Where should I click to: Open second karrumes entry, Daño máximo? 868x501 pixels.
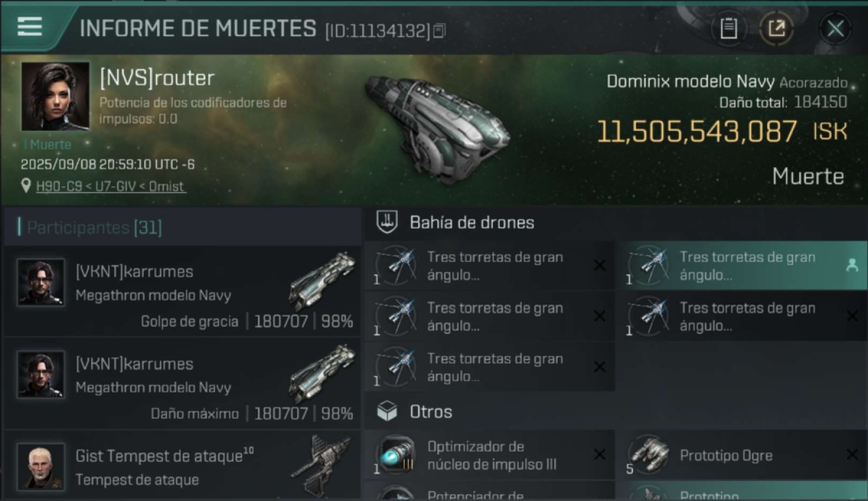coord(182,383)
